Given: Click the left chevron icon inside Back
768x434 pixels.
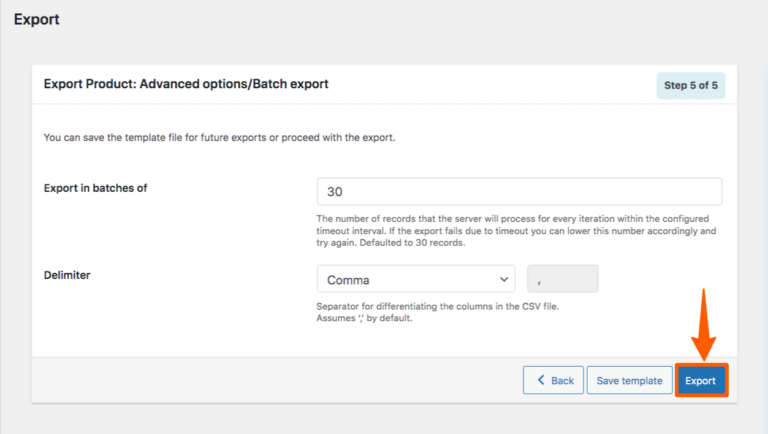Looking at the screenshot, I should point(541,381).
